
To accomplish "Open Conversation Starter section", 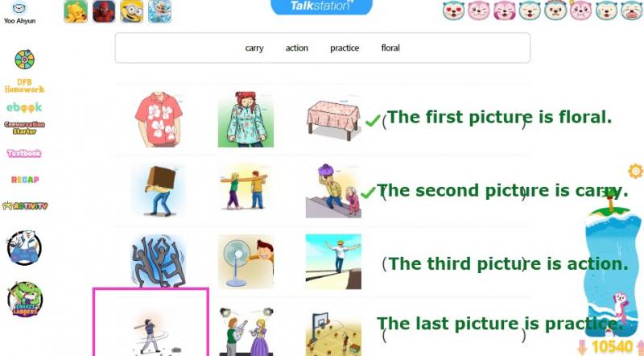I will [25, 128].
